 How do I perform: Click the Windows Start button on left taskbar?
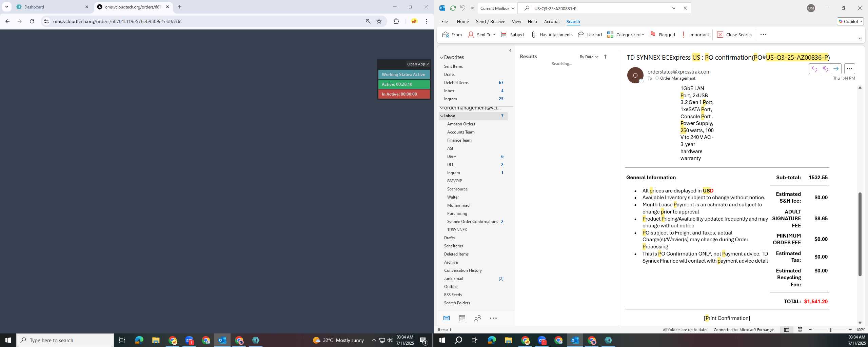pyautogui.click(x=8, y=340)
